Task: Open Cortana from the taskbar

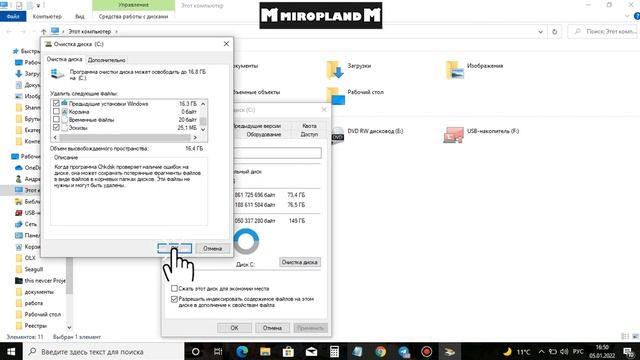Action: [x=196, y=351]
